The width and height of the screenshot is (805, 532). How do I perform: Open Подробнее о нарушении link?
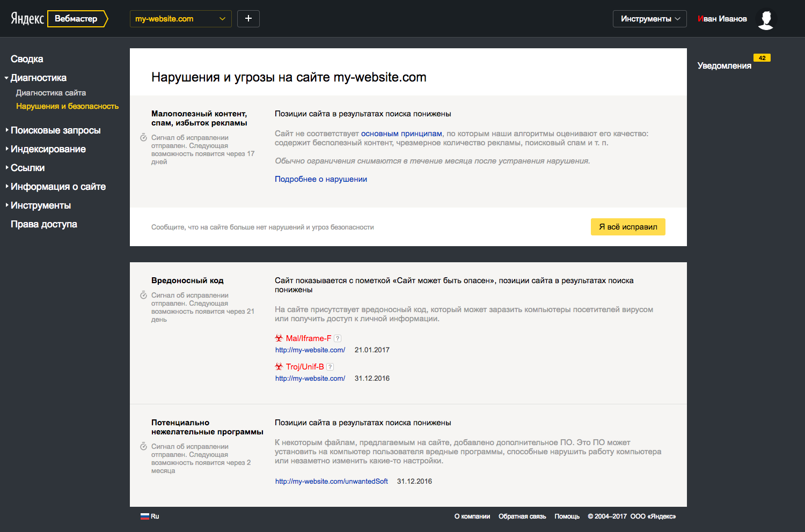pos(321,179)
